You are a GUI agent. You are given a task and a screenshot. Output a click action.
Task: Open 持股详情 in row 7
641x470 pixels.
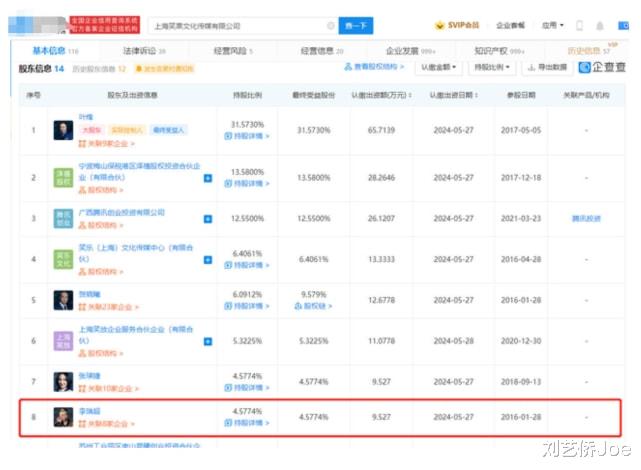click(247, 387)
